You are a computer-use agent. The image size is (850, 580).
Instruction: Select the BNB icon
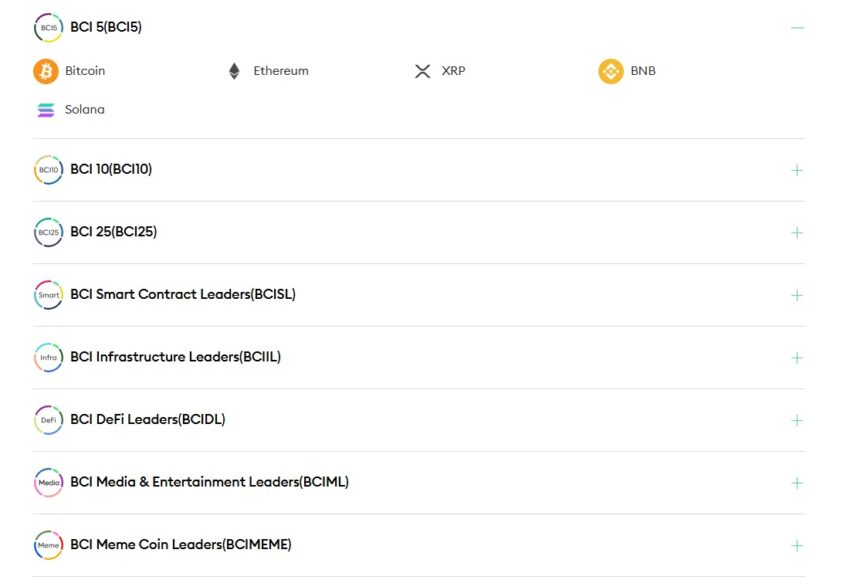tap(610, 71)
